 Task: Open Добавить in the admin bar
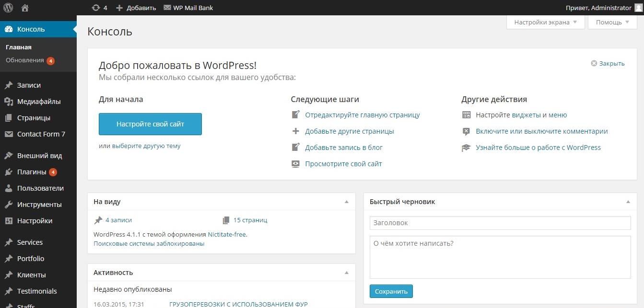point(141,8)
